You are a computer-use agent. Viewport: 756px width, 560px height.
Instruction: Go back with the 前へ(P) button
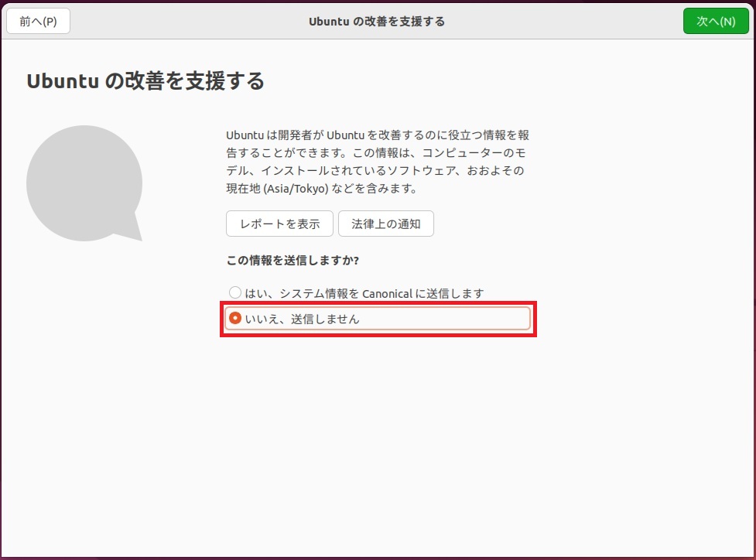click(38, 21)
